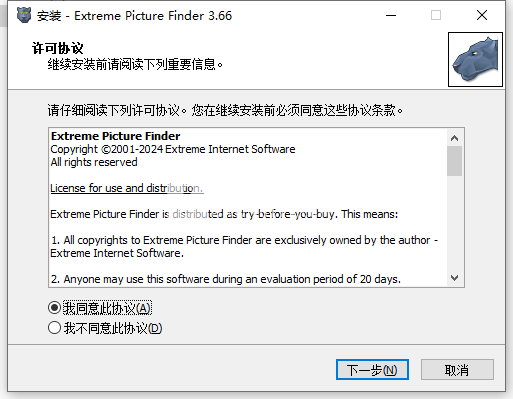The image size is (513, 399).
Task: Click empty scrollbar track below the thumb
Action: pos(454,223)
